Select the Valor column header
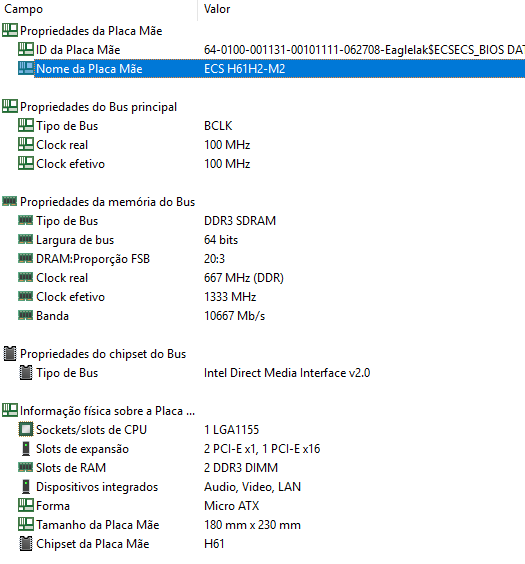Viewport: 525px width, 564px height. [361, 9]
